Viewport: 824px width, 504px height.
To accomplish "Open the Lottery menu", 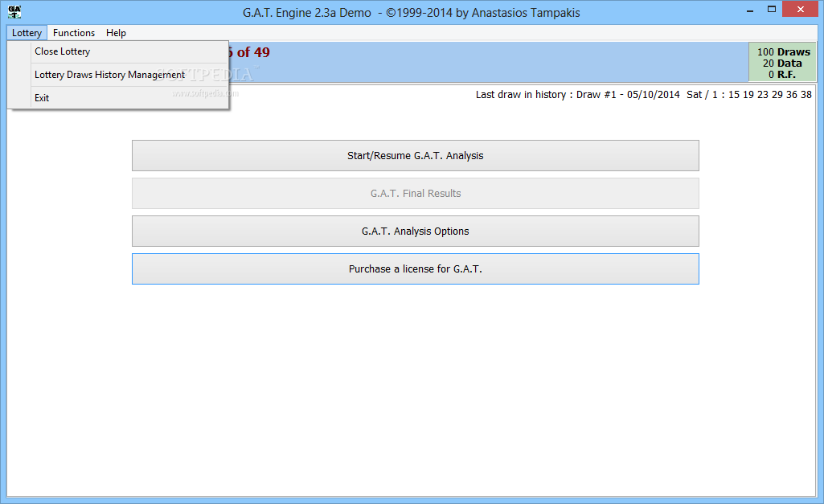I will coord(27,33).
